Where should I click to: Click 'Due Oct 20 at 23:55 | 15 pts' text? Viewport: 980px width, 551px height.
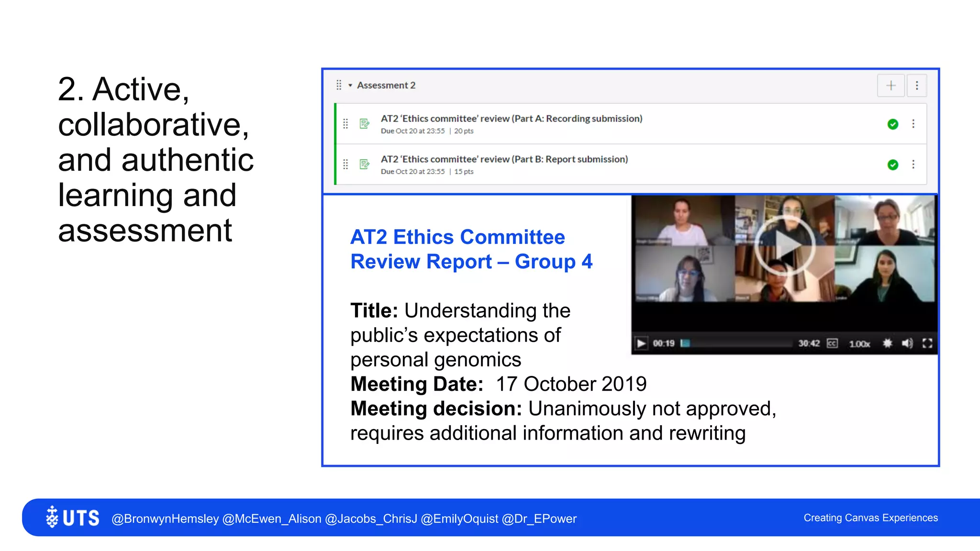click(427, 172)
